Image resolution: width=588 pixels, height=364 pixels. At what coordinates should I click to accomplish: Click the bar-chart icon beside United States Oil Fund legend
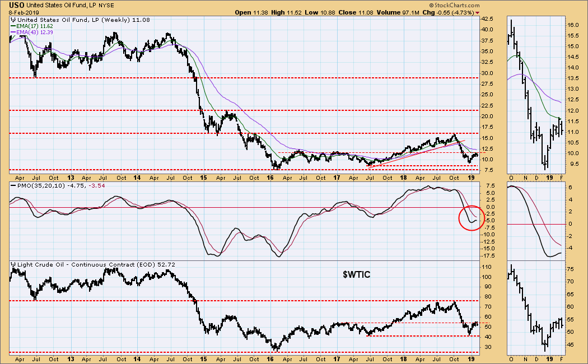tap(13, 20)
